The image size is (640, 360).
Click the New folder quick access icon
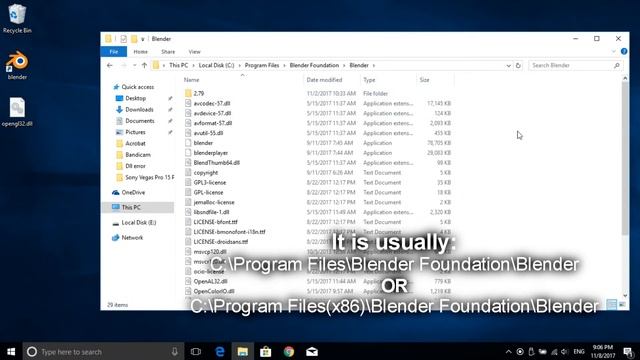click(134, 39)
